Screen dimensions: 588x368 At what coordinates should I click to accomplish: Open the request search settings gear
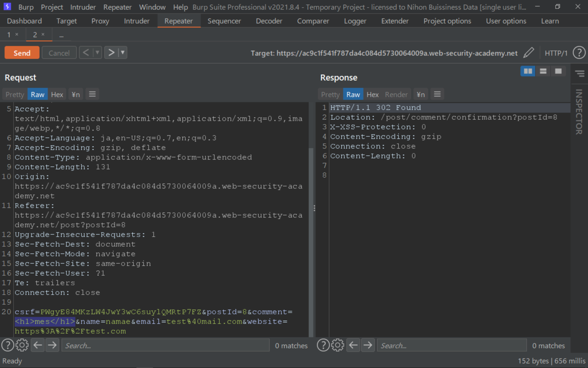[22, 345]
